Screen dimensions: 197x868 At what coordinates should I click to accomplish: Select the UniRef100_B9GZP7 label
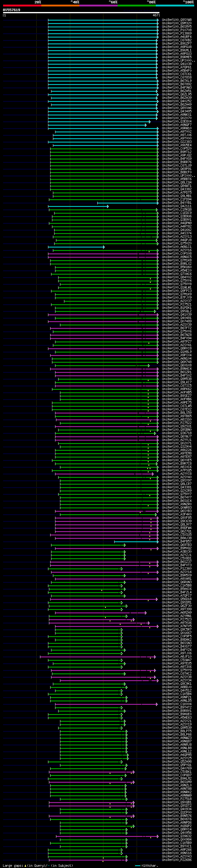(177, 43)
